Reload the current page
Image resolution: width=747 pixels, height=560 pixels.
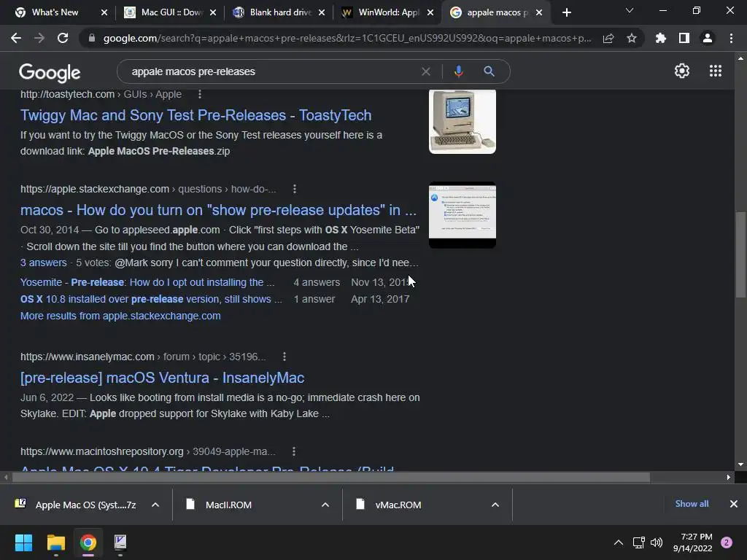(x=63, y=38)
